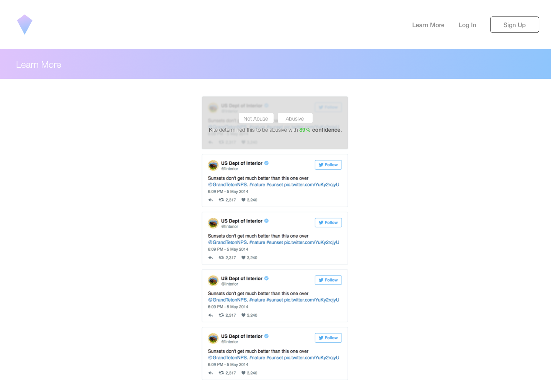Screen dimensions: 551x392
Task: Click the avatar in the second clear tweet
Action: pos(213,223)
